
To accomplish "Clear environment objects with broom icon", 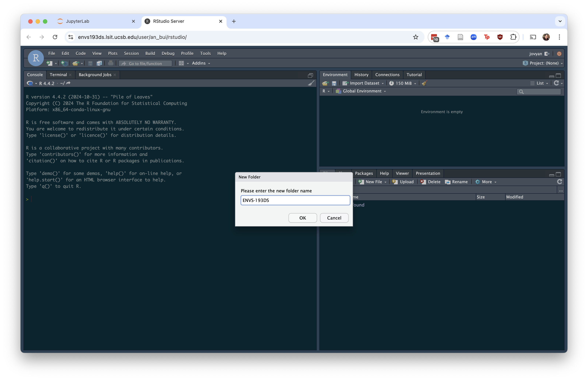I will [424, 83].
